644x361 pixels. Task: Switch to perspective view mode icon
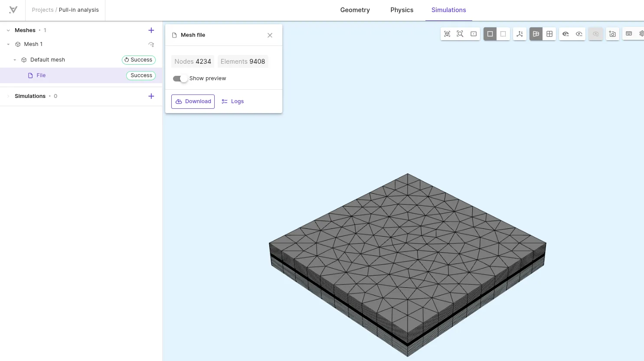(536, 34)
